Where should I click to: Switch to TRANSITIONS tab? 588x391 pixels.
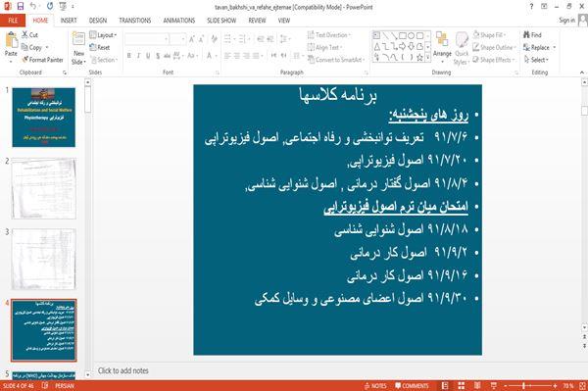[135, 21]
